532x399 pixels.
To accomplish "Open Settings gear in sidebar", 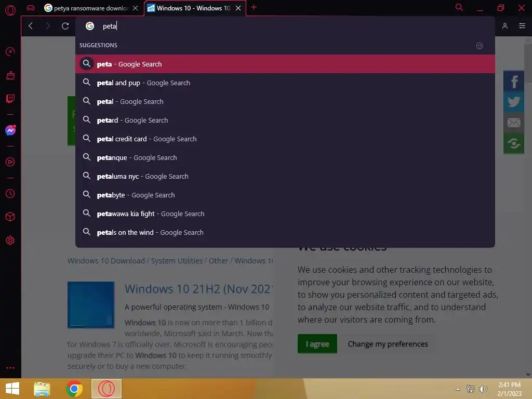I will pos(10,240).
